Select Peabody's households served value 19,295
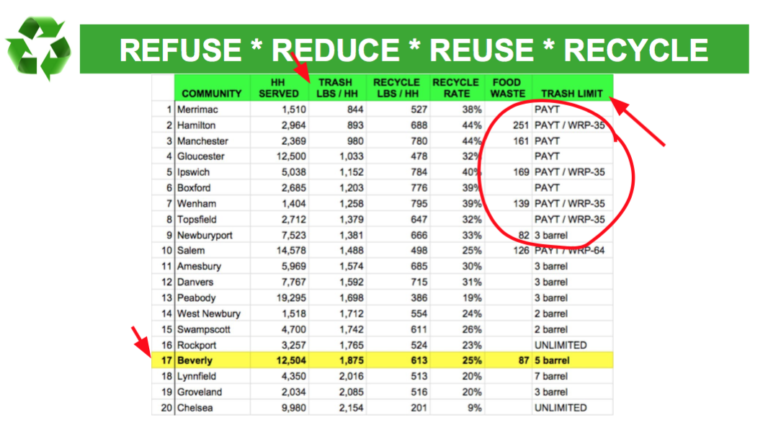Screen dimensions: 768x423 pos(291,298)
